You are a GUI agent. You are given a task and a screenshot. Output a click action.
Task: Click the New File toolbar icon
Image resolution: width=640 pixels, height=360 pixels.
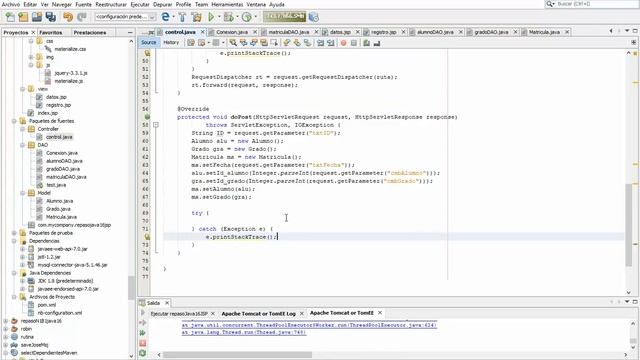[10, 17]
